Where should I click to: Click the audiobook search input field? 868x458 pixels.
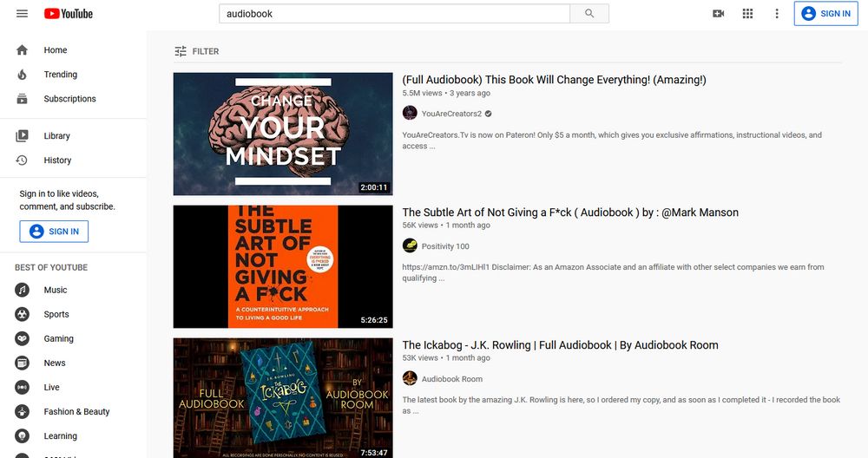pyautogui.click(x=394, y=13)
